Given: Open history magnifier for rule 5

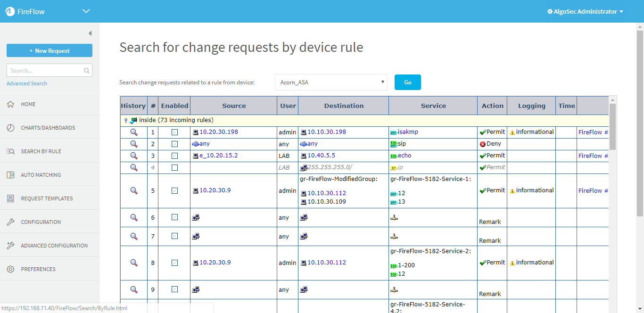Looking at the screenshot, I should [x=134, y=190].
